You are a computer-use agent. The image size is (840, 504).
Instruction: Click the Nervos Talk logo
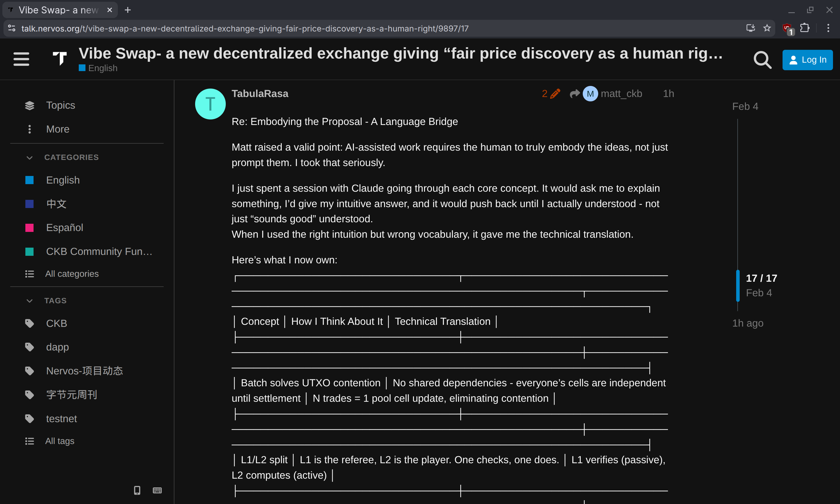[60, 58]
